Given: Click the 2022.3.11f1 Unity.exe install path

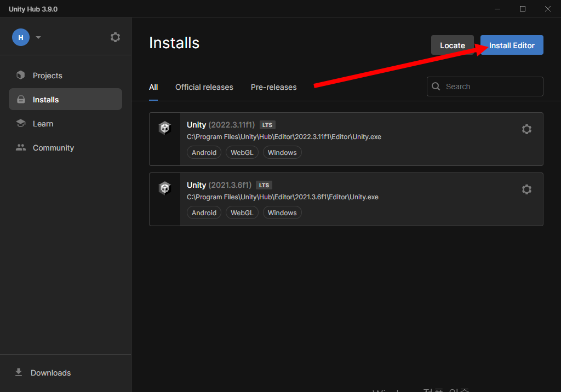Looking at the screenshot, I should (x=284, y=137).
